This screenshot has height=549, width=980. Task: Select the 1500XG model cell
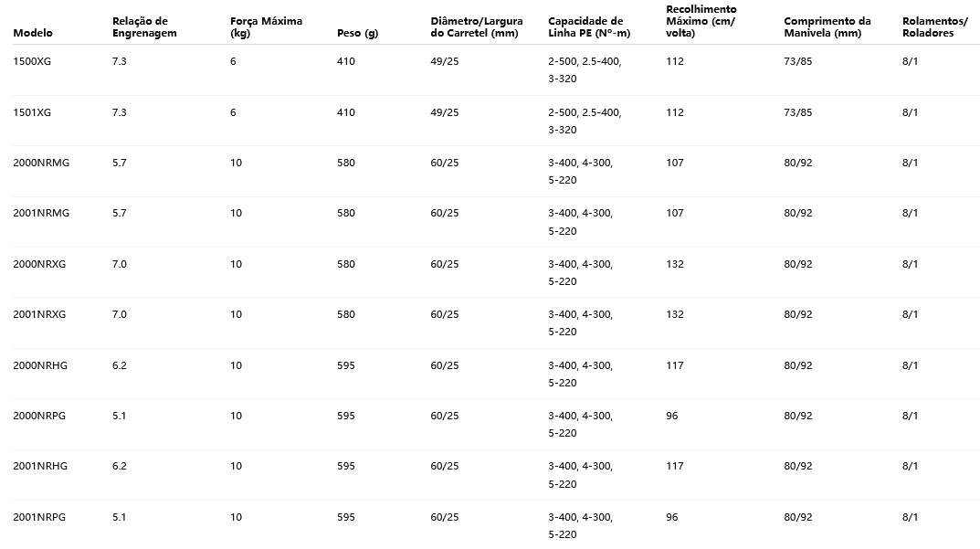coord(32,61)
